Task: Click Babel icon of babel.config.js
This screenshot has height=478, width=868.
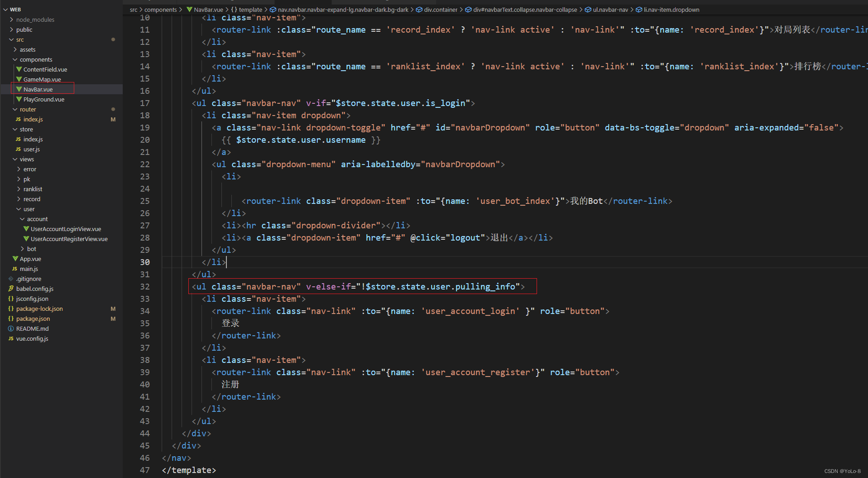Action: 11,289
